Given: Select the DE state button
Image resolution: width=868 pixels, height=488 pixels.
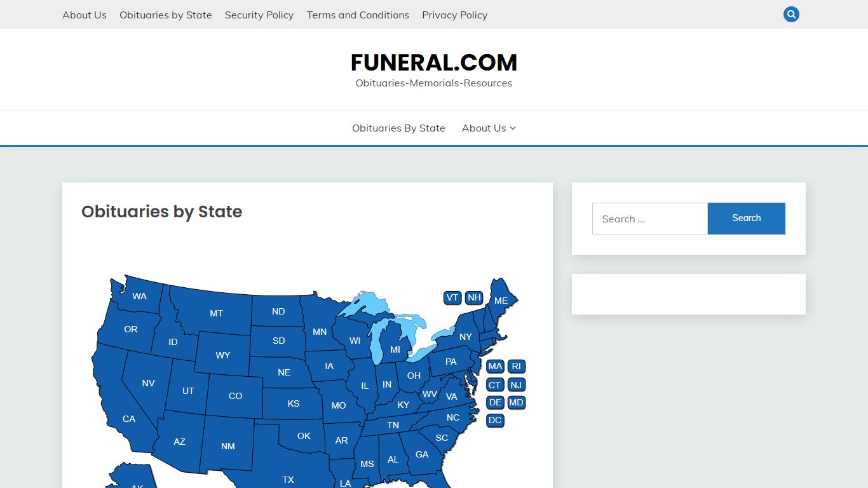Looking at the screenshot, I should pos(496,402).
